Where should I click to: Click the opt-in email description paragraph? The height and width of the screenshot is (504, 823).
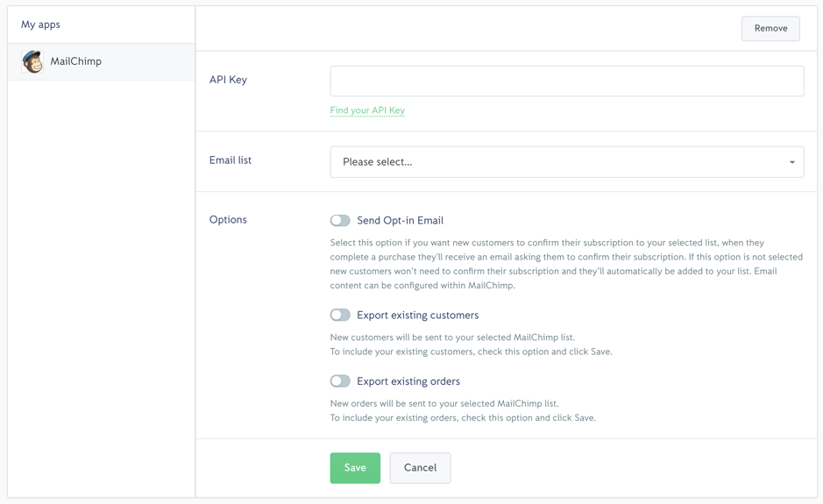tap(566, 264)
